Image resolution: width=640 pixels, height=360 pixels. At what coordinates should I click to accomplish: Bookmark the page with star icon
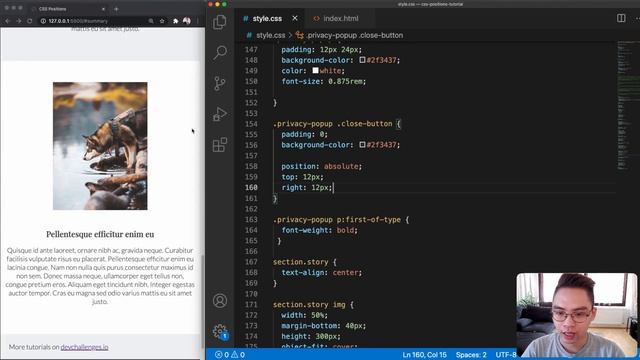[162, 21]
